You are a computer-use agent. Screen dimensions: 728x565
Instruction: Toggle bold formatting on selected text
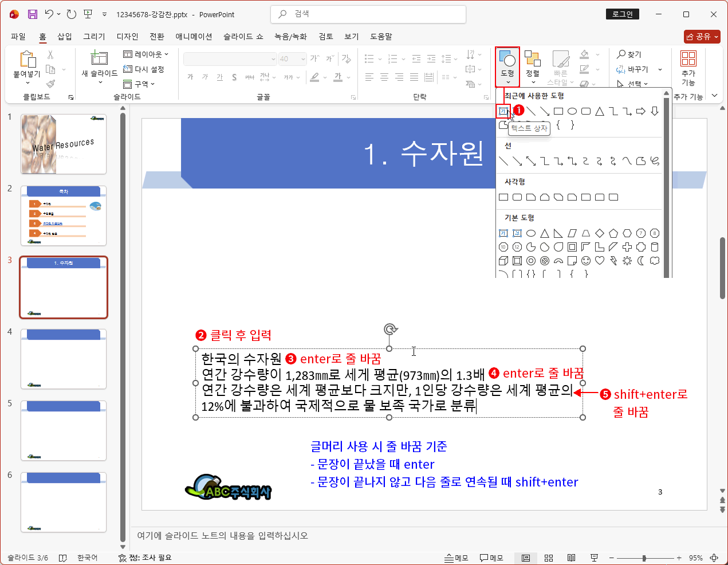click(x=190, y=76)
